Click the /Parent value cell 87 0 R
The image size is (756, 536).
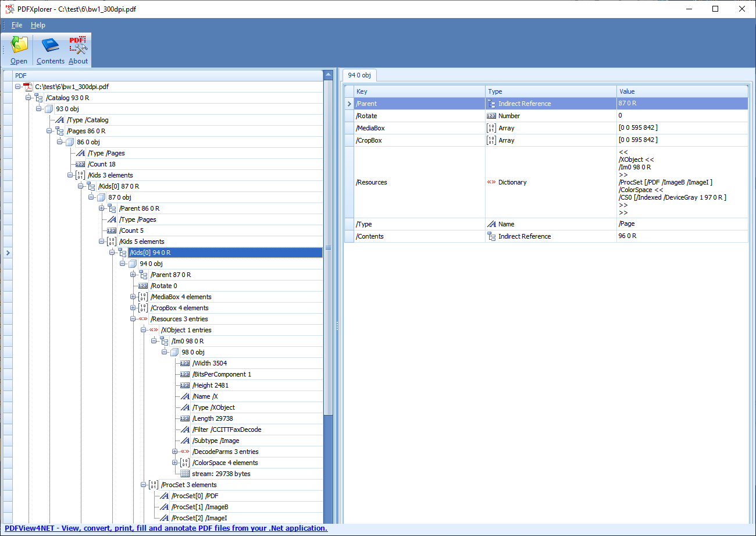[x=683, y=104]
